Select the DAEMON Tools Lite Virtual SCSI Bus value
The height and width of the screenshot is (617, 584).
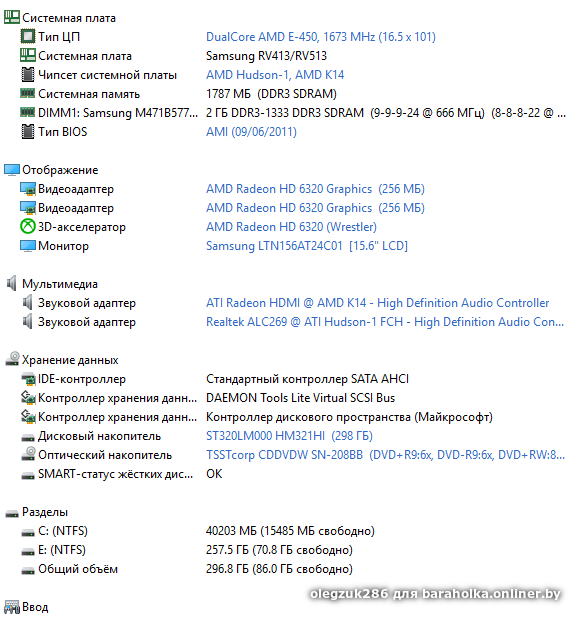coord(300,397)
